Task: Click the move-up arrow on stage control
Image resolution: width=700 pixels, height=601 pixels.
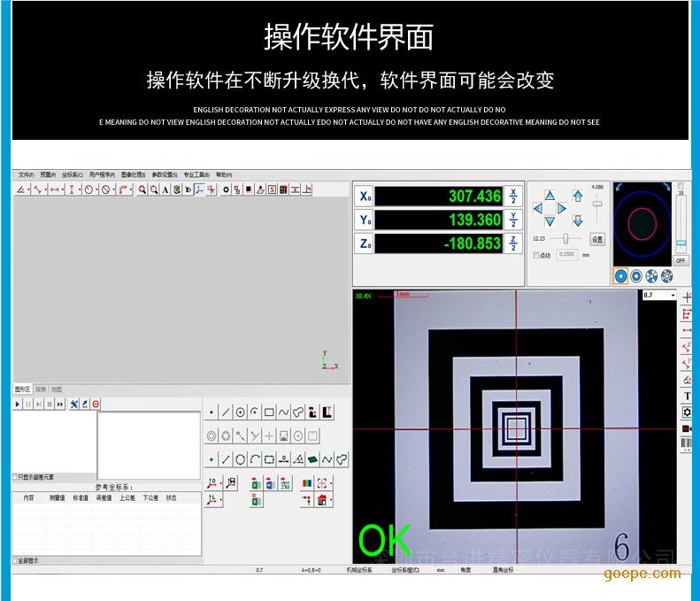Action: pos(550,196)
